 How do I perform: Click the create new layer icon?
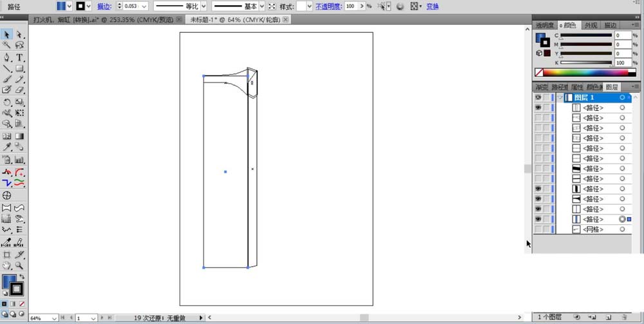[x=609, y=317]
